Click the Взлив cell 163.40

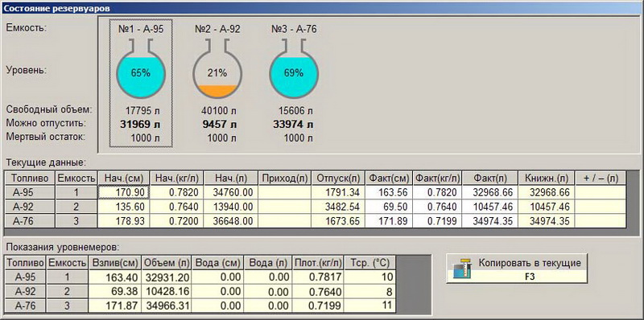[x=114, y=277]
